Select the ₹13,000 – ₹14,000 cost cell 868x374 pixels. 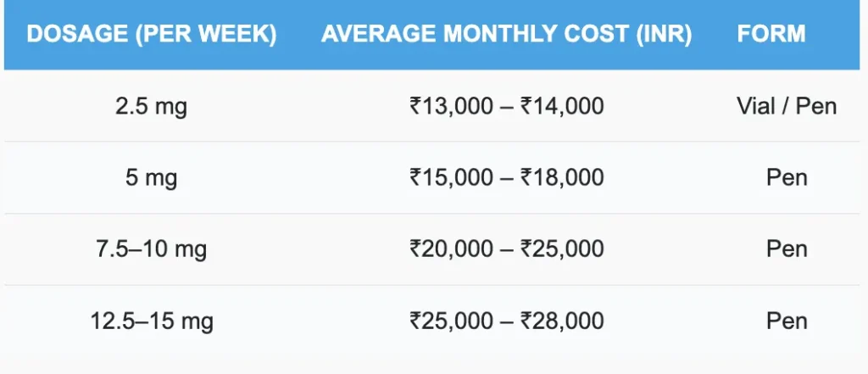point(506,106)
